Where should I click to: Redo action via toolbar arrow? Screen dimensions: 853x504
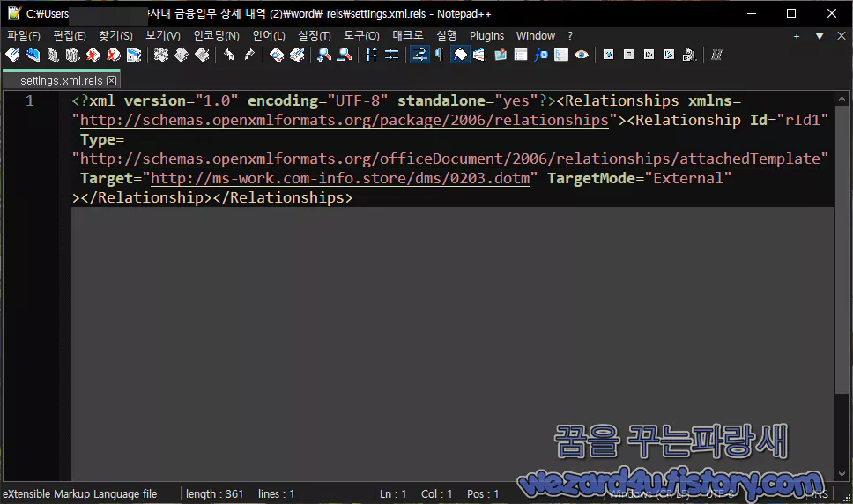249,55
